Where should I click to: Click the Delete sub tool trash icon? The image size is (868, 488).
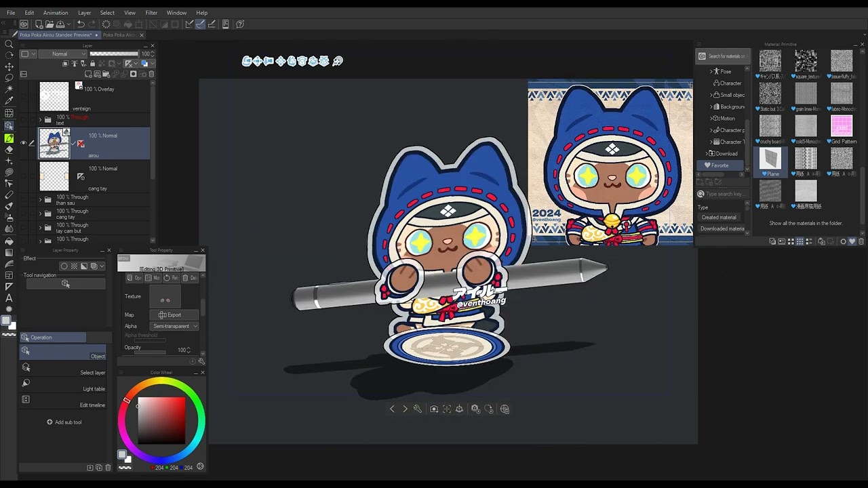click(x=108, y=467)
